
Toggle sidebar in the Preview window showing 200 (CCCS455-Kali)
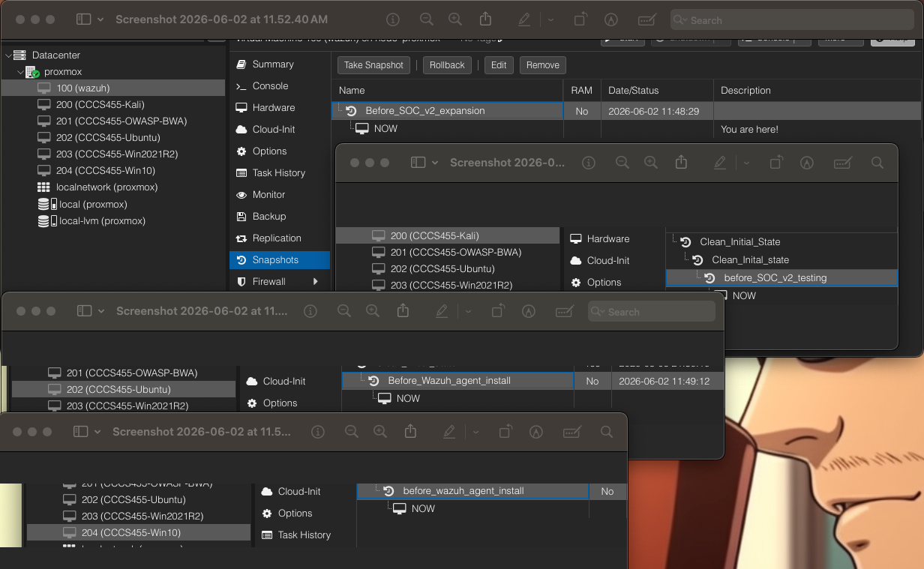[418, 163]
